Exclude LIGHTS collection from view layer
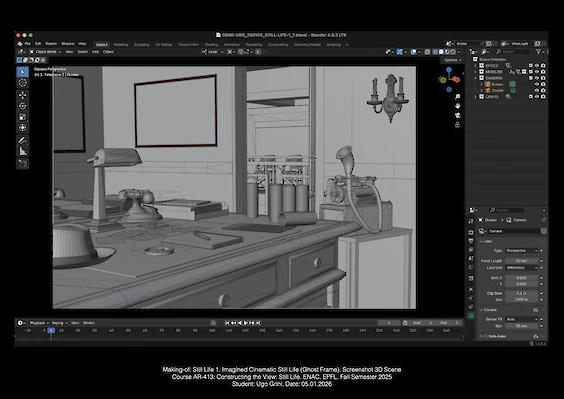564x399 pixels. pos(530,96)
